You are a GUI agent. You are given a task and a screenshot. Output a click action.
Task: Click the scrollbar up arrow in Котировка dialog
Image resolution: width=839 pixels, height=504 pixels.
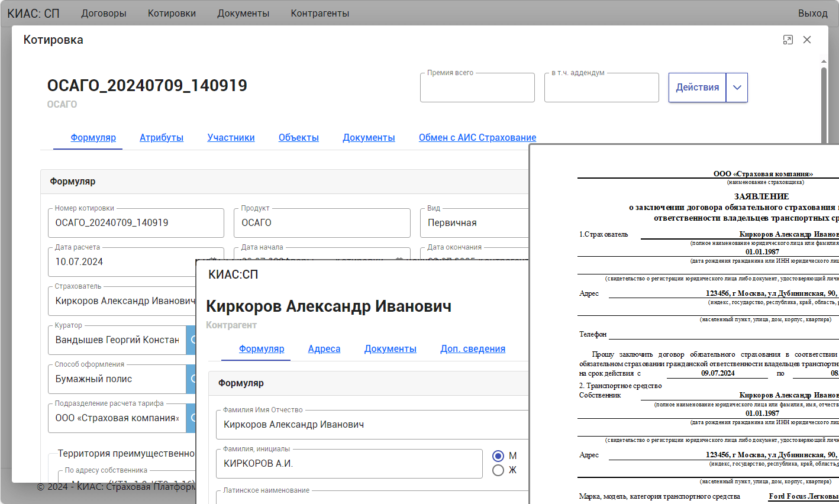(824, 62)
